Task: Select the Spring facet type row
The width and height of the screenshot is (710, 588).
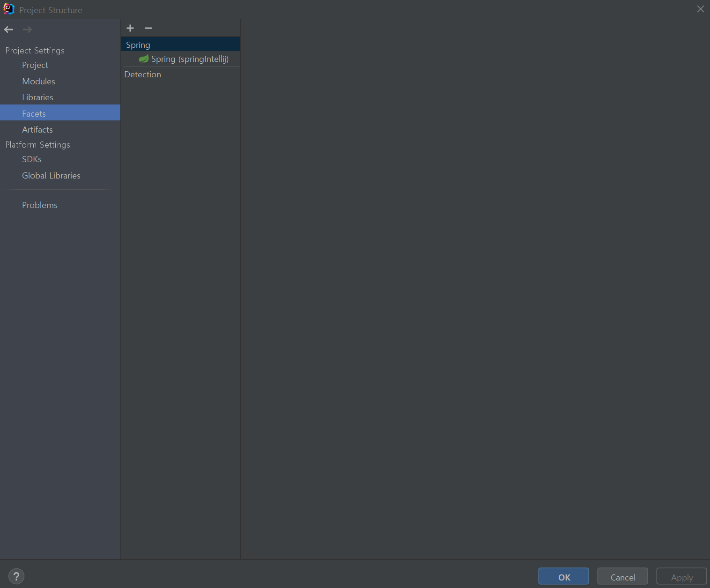Action: [180, 45]
